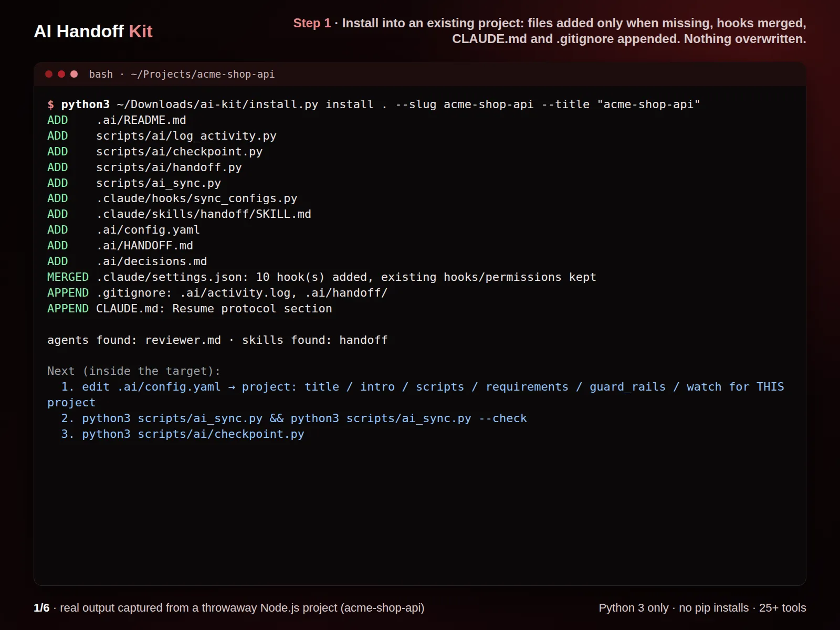The height and width of the screenshot is (630, 840).
Task: Click terminal title 'bash · ~/Projects/acme-shop-api'
Action: coord(182,74)
